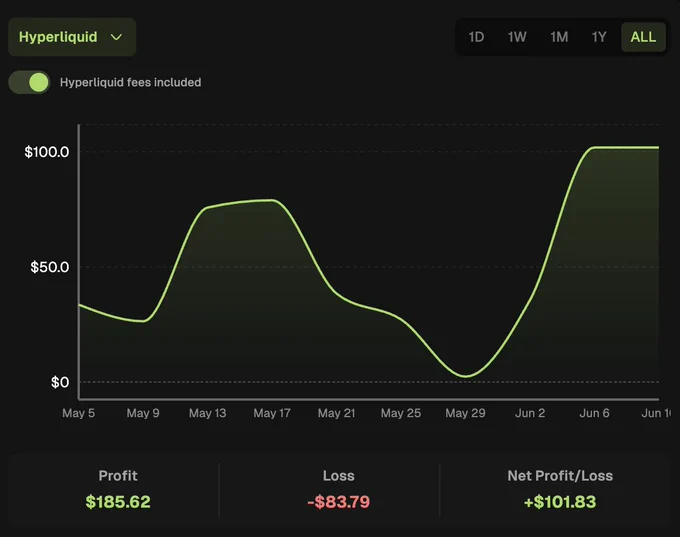Select the 1D time range tab

click(x=476, y=37)
